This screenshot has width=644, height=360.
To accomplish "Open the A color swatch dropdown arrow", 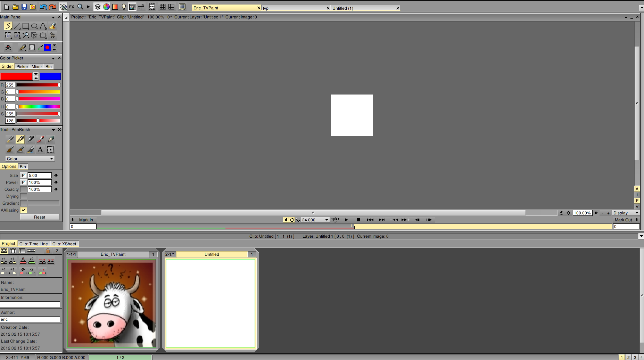I will [x=36, y=74].
